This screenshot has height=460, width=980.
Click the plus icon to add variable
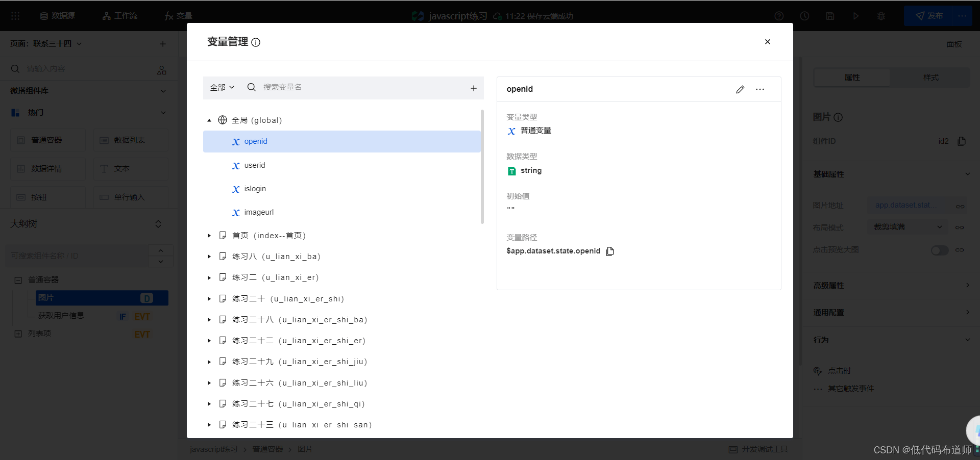point(473,88)
